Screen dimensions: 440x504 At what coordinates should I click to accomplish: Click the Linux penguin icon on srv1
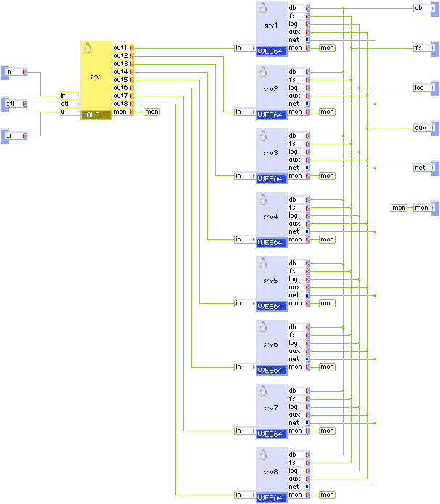tap(263, 9)
